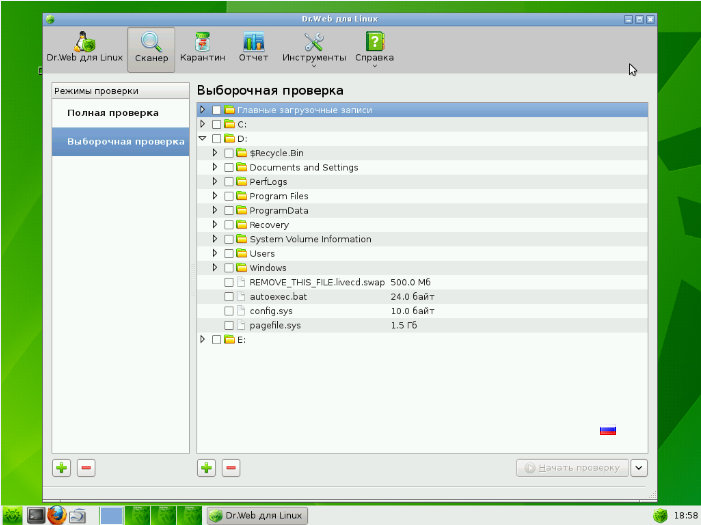Expand the PerfLogs folder

(215, 182)
